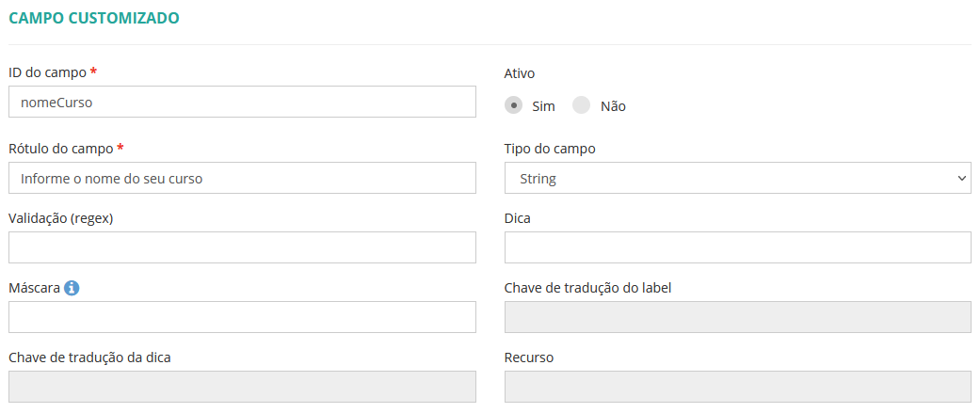Click into the Dica text field
Viewport: 980px width, 413px height.
pyautogui.click(x=737, y=247)
